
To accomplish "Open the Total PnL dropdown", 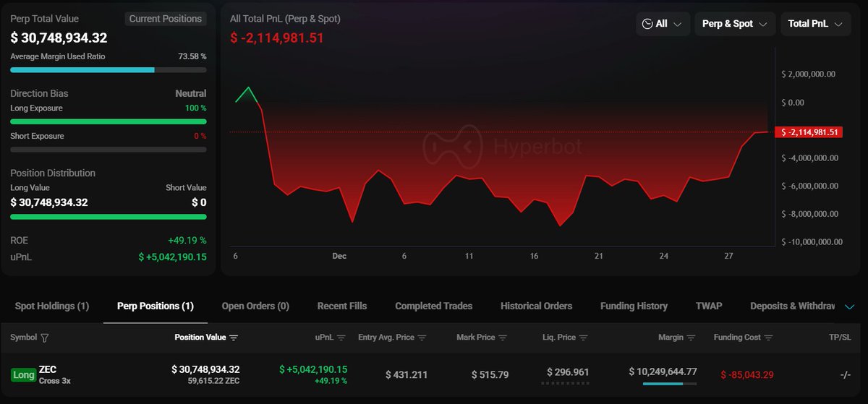I will [814, 24].
